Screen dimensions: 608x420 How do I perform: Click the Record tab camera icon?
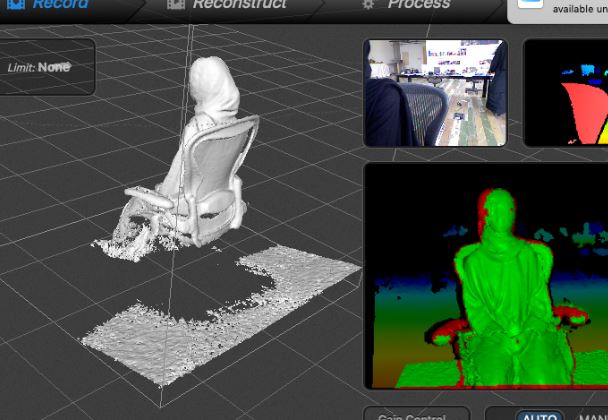click(16, 4)
